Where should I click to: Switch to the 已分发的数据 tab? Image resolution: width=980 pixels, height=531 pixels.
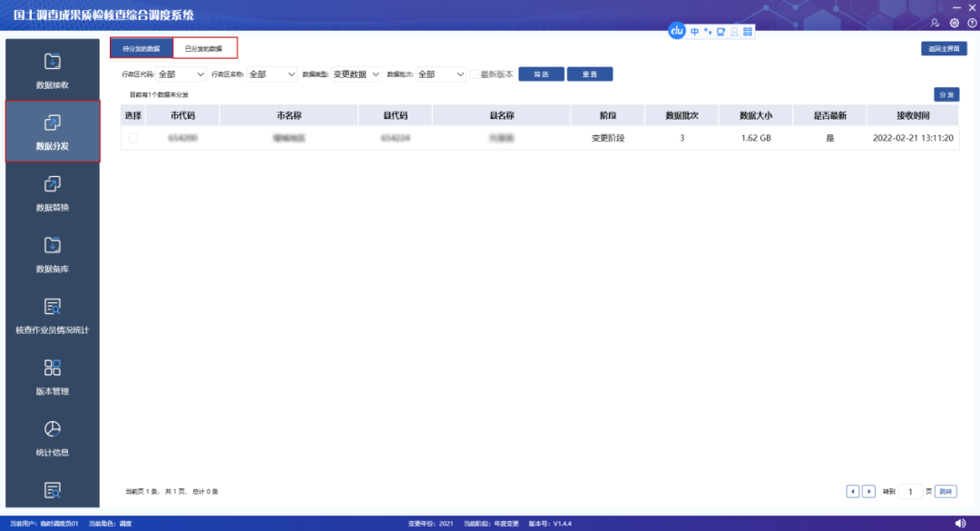tap(204, 48)
